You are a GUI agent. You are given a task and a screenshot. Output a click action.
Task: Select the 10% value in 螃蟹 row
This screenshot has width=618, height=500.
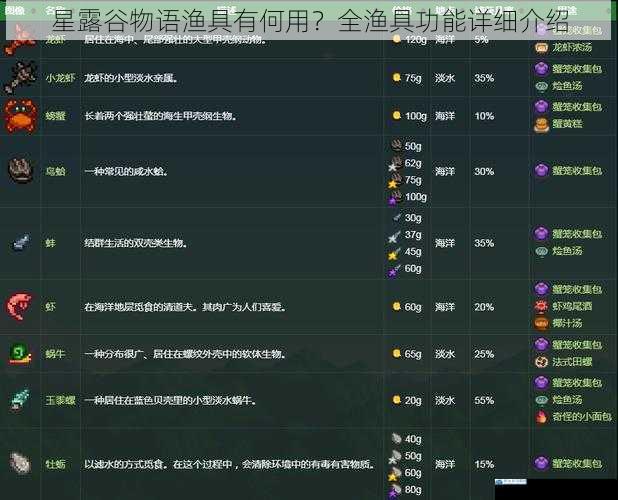[484, 116]
